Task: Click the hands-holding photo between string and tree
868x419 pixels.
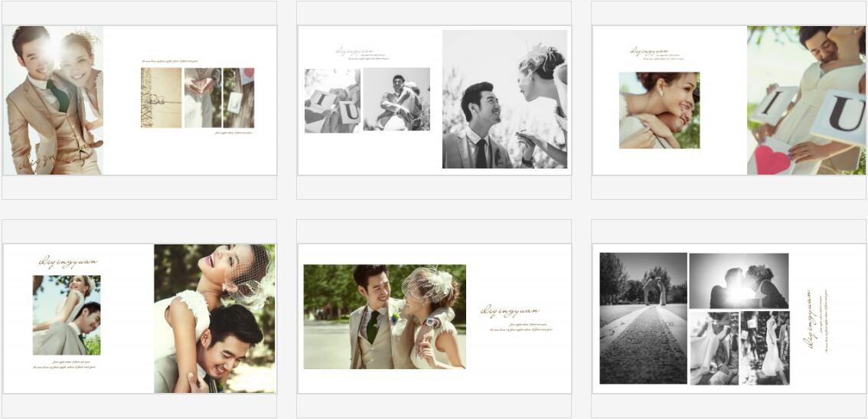Action: [x=202, y=97]
